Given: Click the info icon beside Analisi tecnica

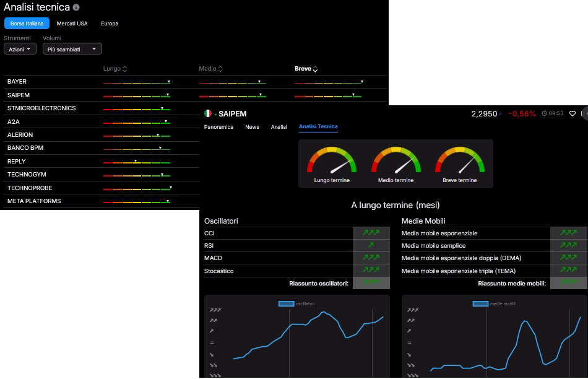Looking at the screenshot, I should pos(76,7).
